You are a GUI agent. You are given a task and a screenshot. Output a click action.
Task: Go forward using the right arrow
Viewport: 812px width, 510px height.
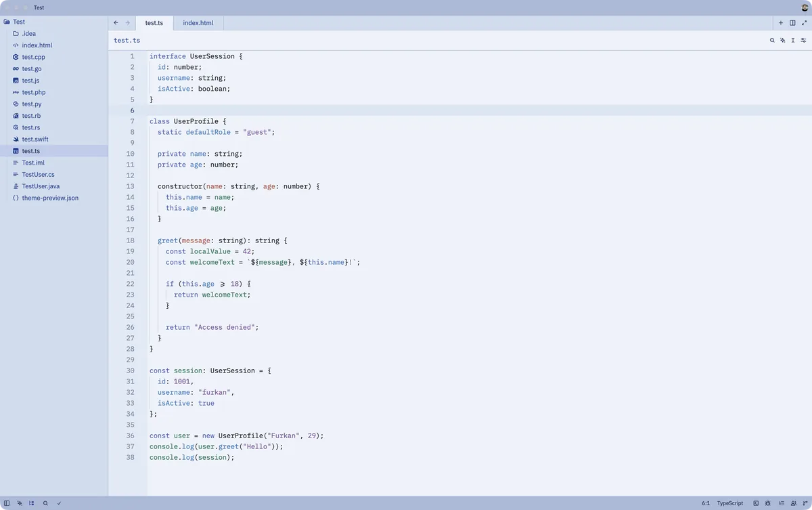pos(127,22)
